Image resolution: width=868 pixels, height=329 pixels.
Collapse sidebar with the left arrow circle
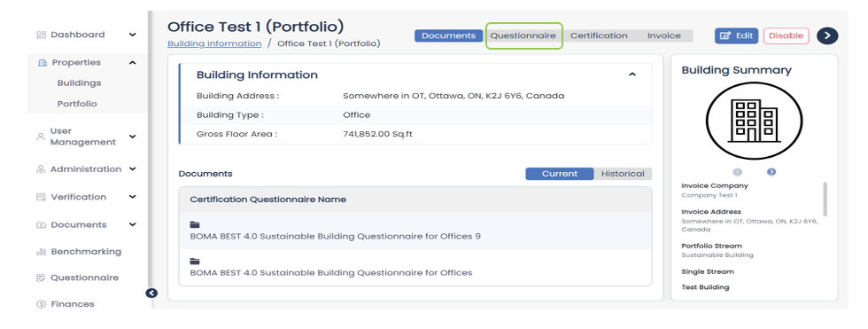[151, 294]
